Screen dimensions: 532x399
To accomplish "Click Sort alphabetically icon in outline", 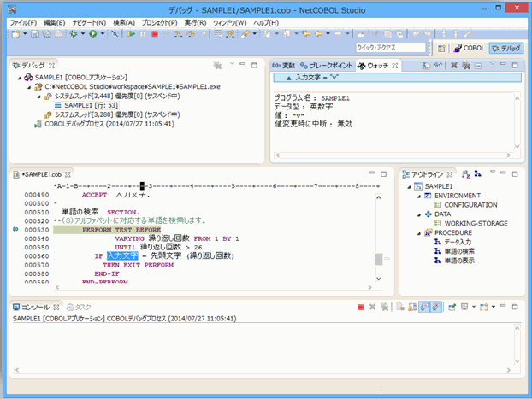I will (465, 174).
